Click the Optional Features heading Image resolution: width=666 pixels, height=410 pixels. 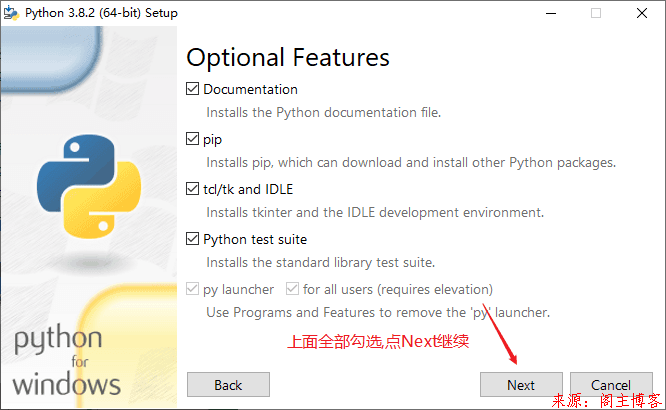tap(288, 57)
